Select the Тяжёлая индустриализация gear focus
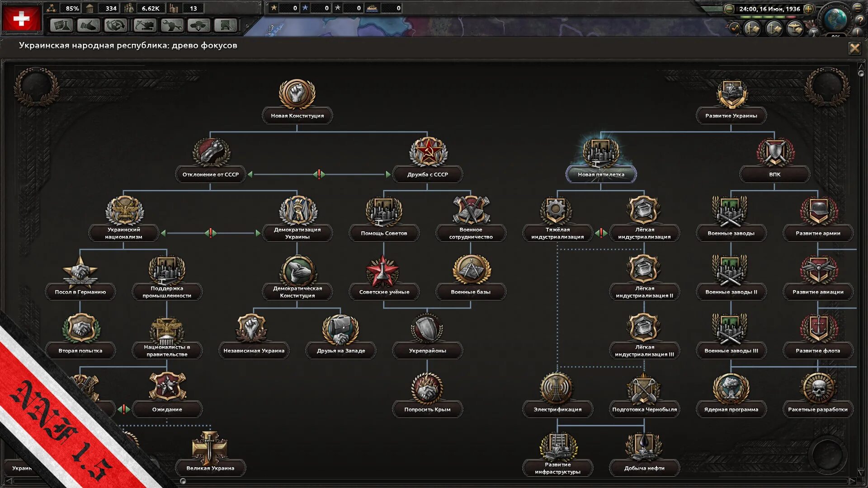Image resolution: width=868 pixels, height=488 pixels. (557, 219)
